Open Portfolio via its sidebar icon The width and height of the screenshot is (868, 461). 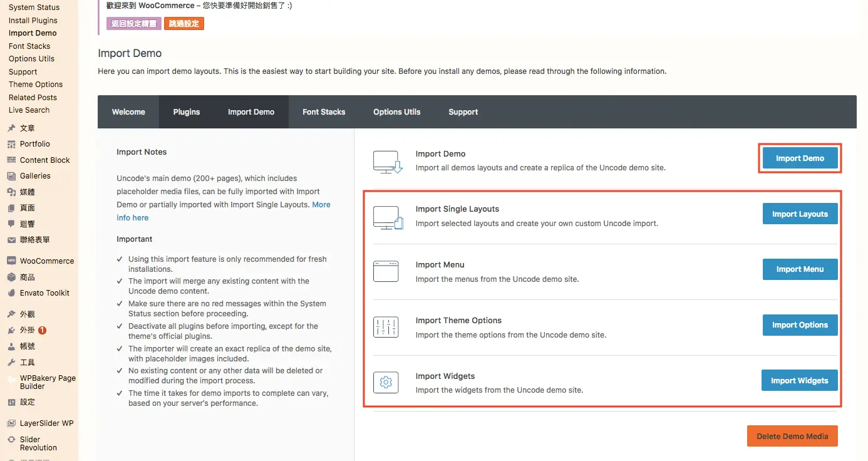(11, 144)
